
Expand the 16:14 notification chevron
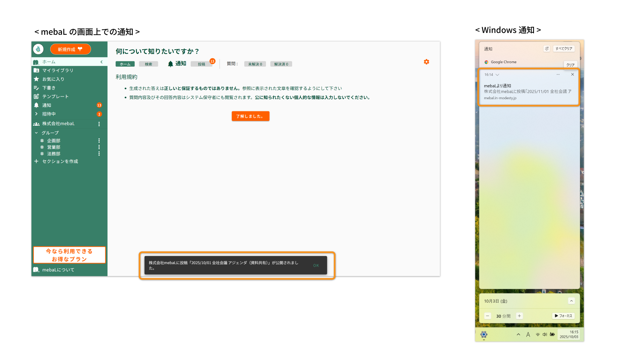click(x=497, y=75)
